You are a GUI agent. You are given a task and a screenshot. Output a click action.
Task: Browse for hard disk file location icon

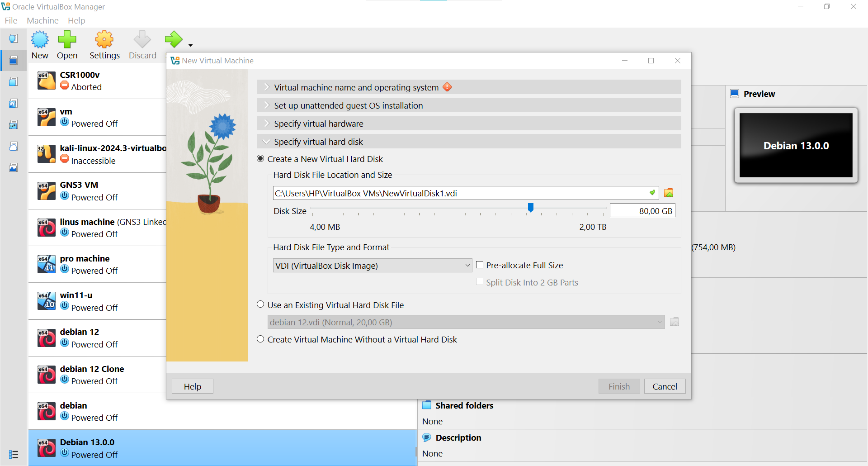(x=669, y=193)
